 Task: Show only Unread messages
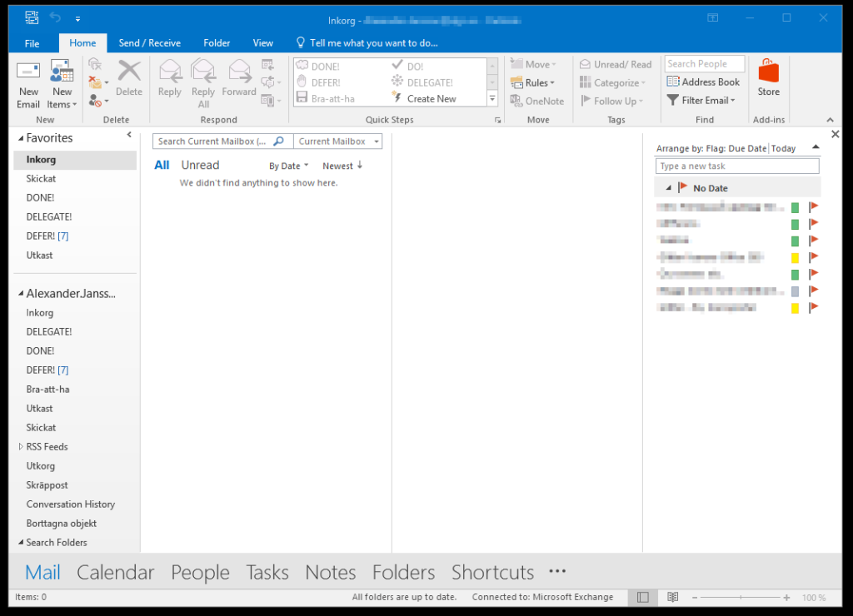[200, 165]
